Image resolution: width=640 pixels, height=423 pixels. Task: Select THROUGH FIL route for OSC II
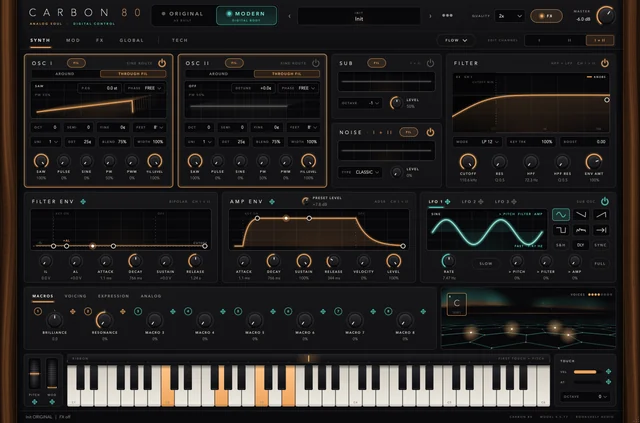287,74
